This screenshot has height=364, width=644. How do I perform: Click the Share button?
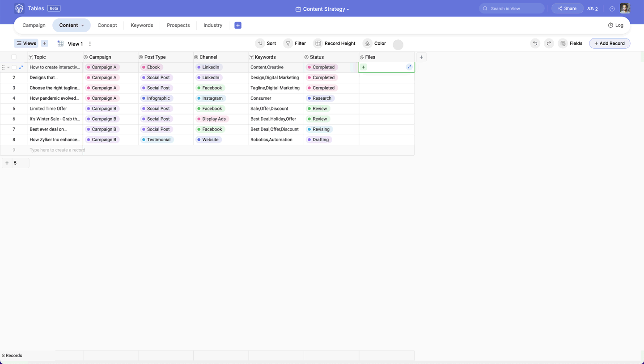coord(567,8)
